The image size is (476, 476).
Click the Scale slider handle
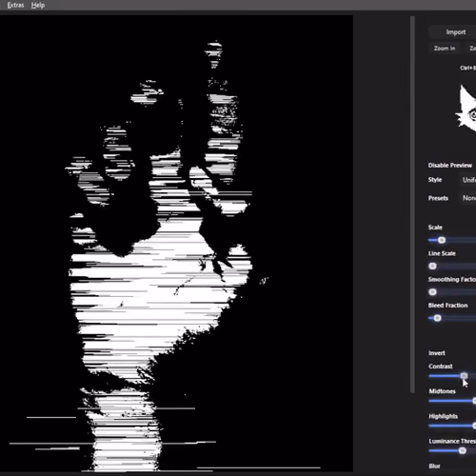pyautogui.click(x=442, y=240)
